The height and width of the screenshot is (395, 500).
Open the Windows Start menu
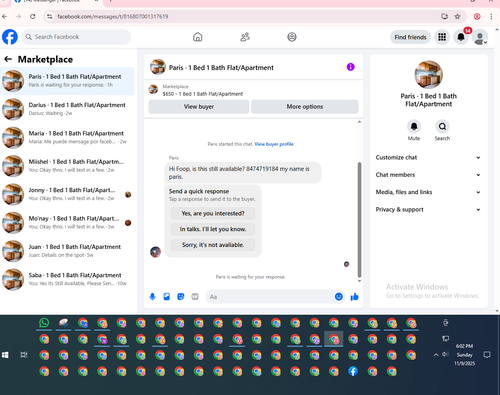pyautogui.click(x=5, y=355)
